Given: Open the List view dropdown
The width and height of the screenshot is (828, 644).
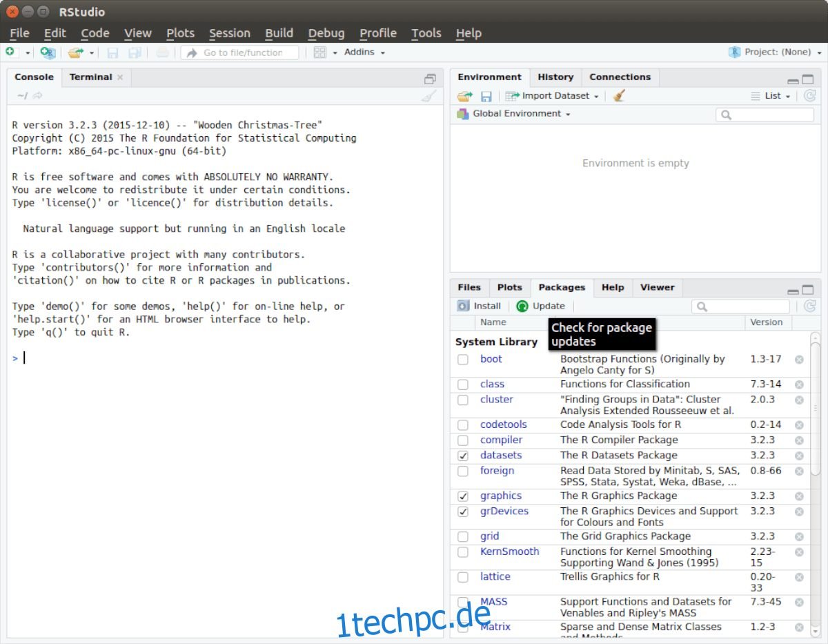Looking at the screenshot, I should [x=771, y=96].
